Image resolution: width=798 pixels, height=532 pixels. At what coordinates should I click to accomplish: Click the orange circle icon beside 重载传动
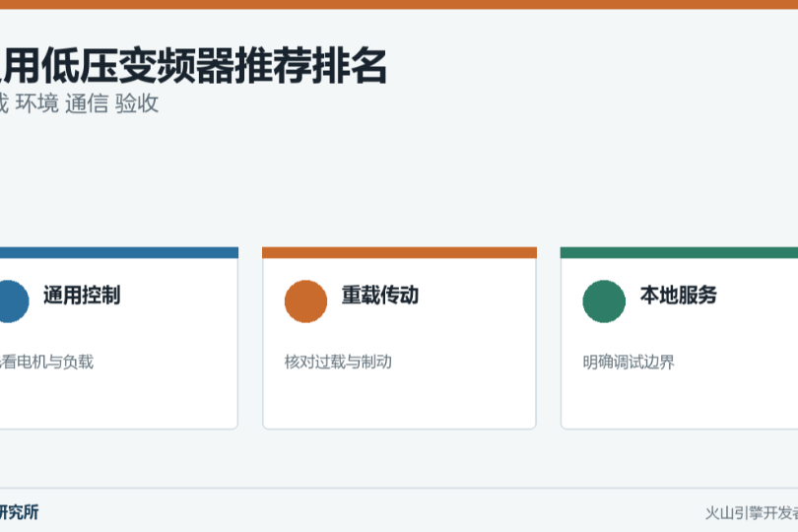click(x=305, y=301)
